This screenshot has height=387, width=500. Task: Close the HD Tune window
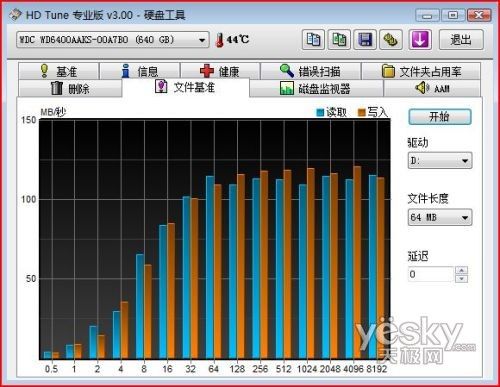pos(479,15)
